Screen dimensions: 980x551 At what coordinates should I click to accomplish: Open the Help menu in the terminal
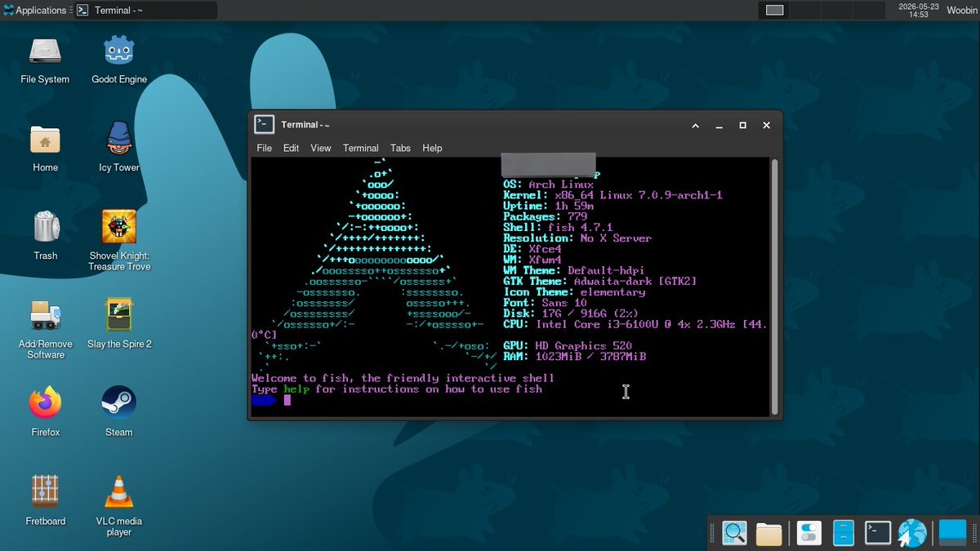tap(432, 148)
